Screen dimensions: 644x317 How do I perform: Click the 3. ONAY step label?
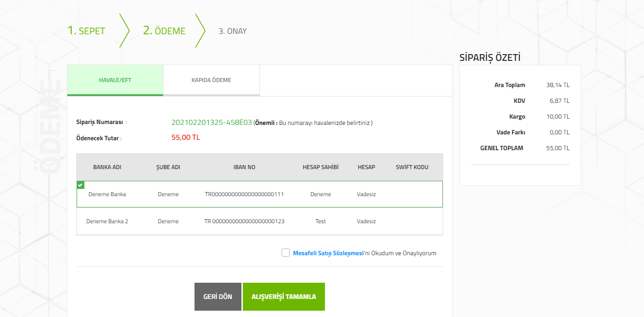coord(233,31)
